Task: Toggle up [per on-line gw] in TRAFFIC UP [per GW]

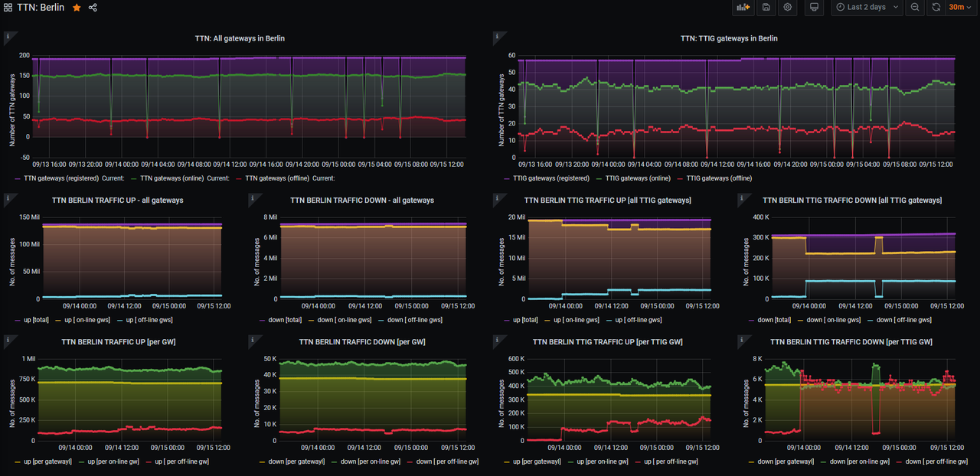Action: (115, 461)
